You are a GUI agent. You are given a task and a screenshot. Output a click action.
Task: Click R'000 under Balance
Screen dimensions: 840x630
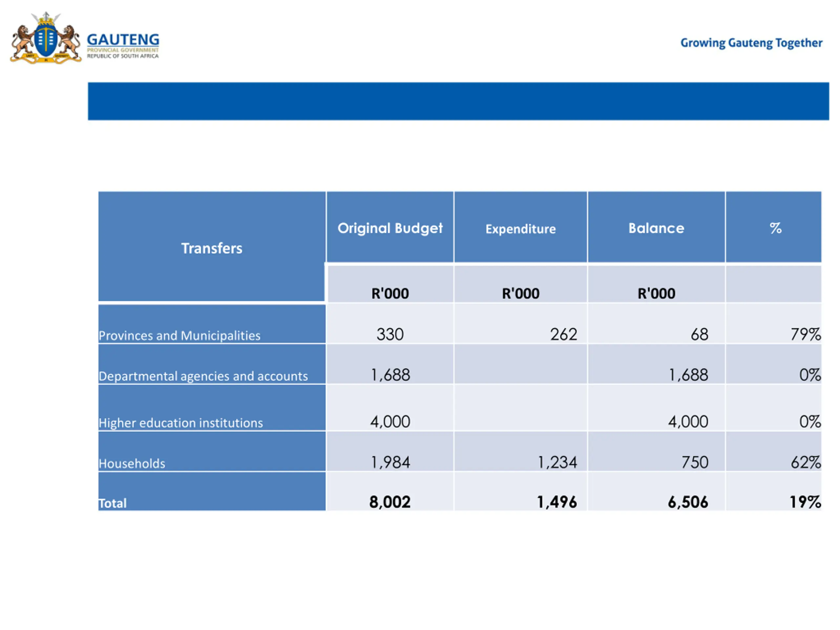tap(656, 294)
